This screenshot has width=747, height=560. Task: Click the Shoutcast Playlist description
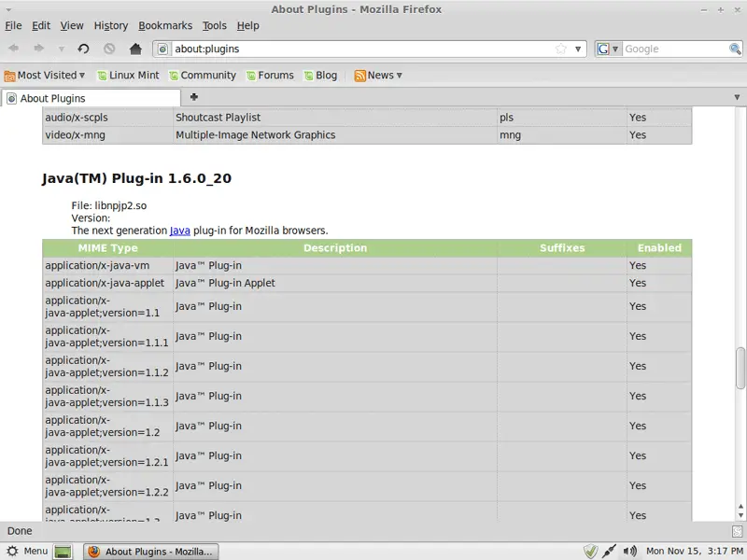pyautogui.click(x=218, y=118)
